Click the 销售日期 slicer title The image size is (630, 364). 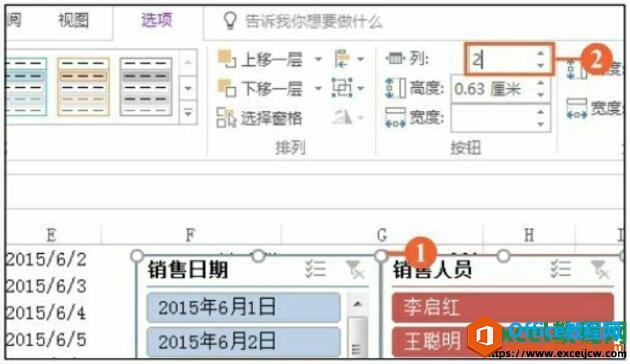[188, 270]
